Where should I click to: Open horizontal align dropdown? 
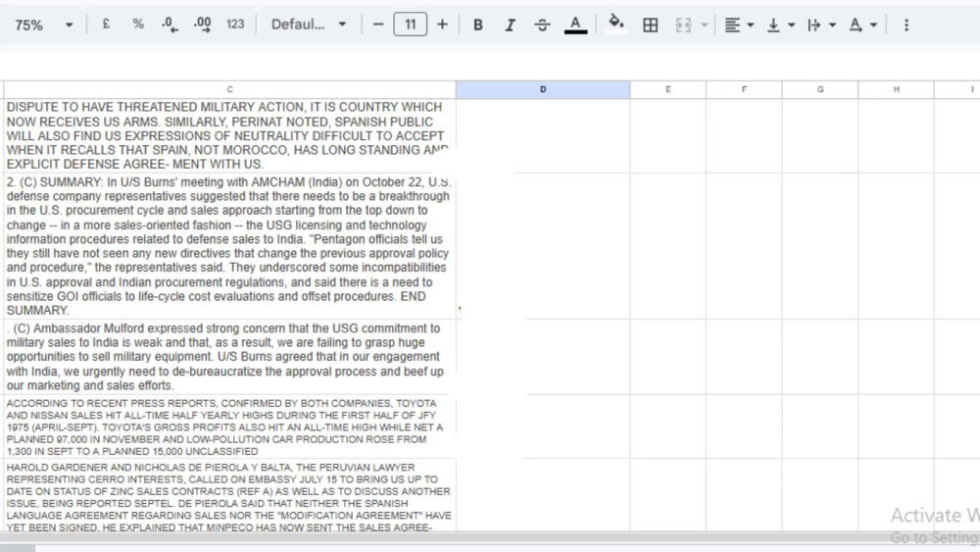(739, 25)
